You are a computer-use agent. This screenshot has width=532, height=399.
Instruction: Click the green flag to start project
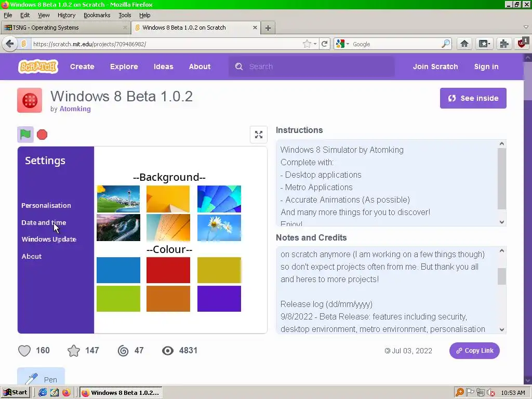tap(25, 135)
